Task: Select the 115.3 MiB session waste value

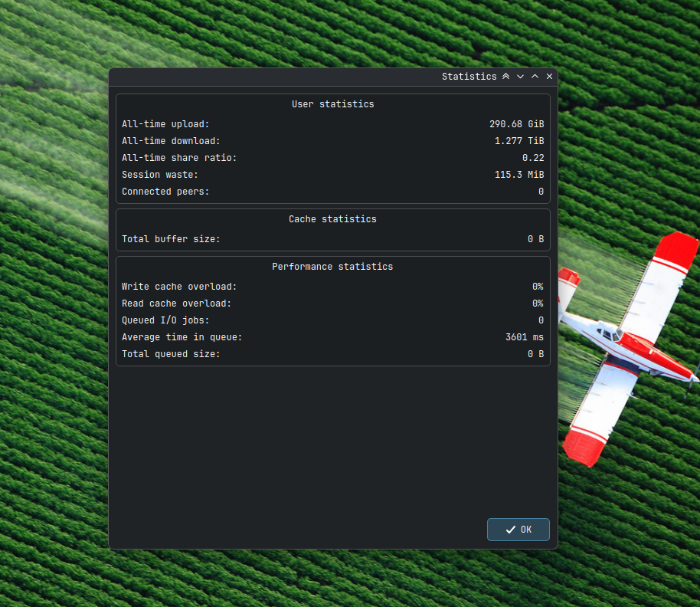Action: [x=519, y=175]
